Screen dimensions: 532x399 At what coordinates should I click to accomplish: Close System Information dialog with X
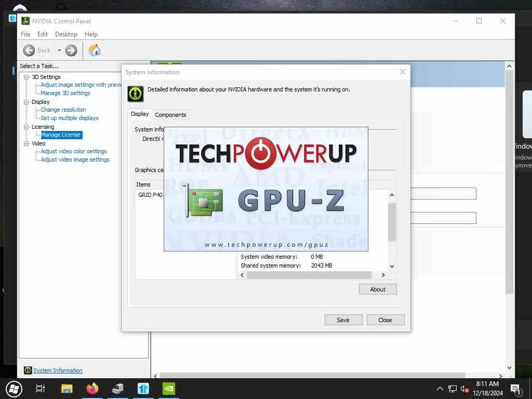(403, 72)
